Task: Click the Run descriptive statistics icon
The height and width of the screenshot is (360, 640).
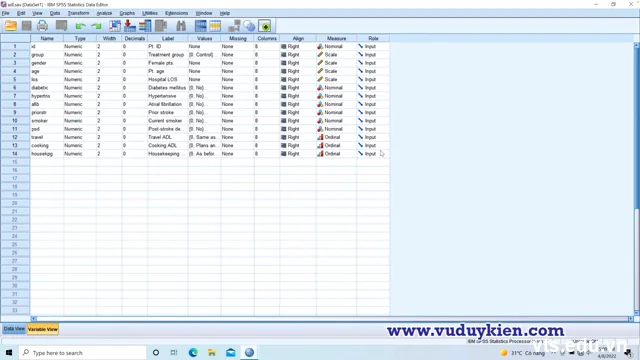Action: [x=161, y=26]
